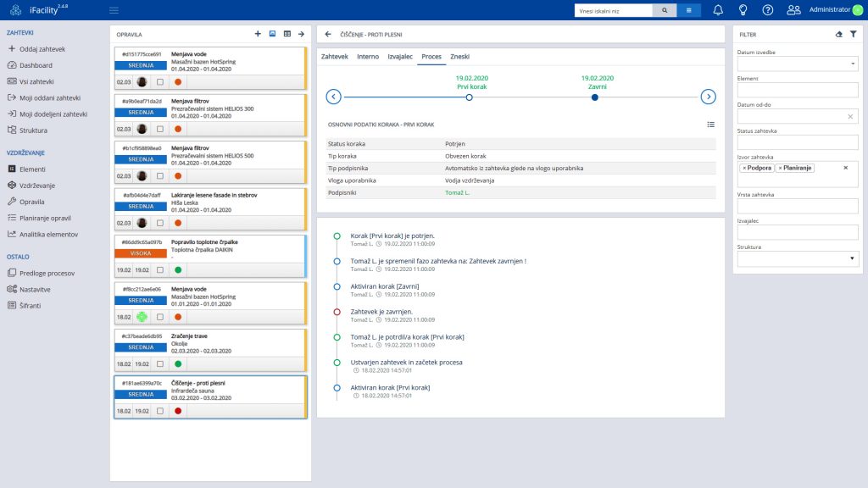Open Analitika elementov in sidebar

point(48,235)
